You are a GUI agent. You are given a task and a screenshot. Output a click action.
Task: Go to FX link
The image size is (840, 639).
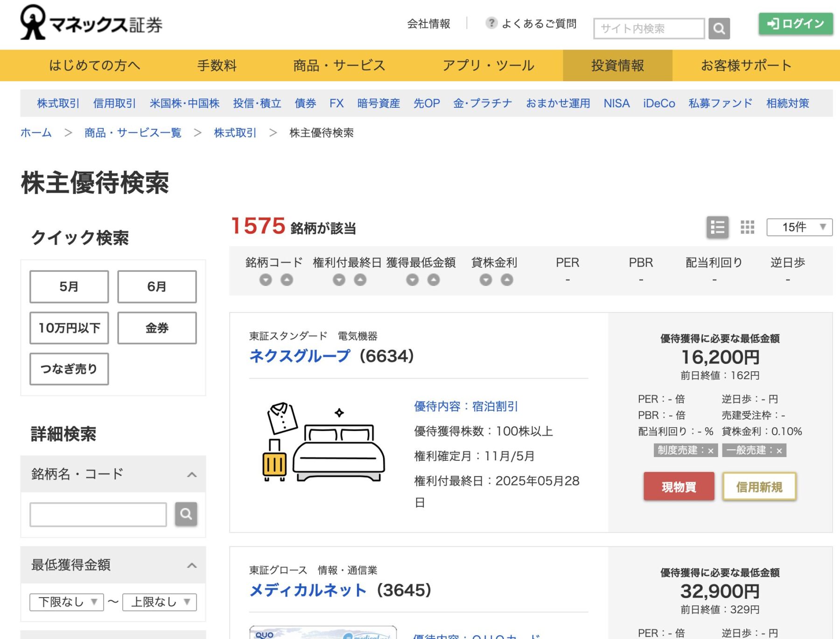[x=336, y=103]
